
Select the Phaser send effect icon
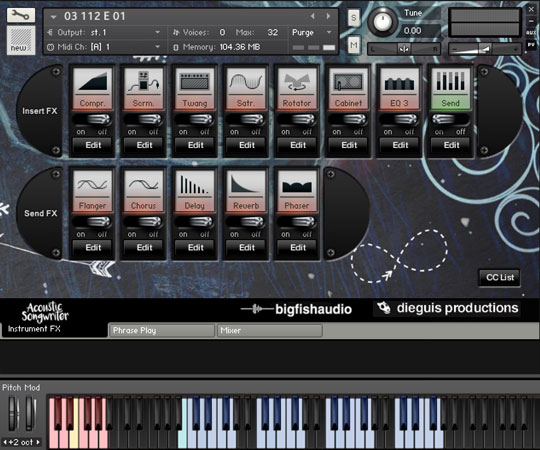(x=297, y=191)
